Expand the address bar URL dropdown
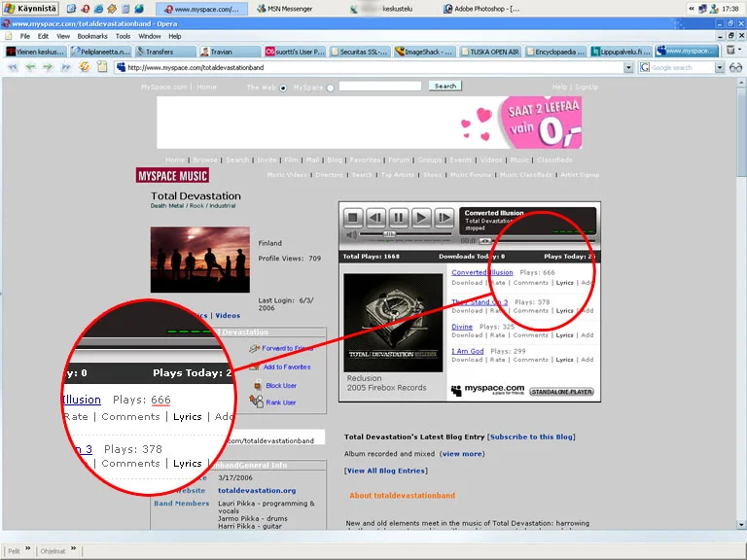This screenshot has height=560, width=747. (x=628, y=68)
